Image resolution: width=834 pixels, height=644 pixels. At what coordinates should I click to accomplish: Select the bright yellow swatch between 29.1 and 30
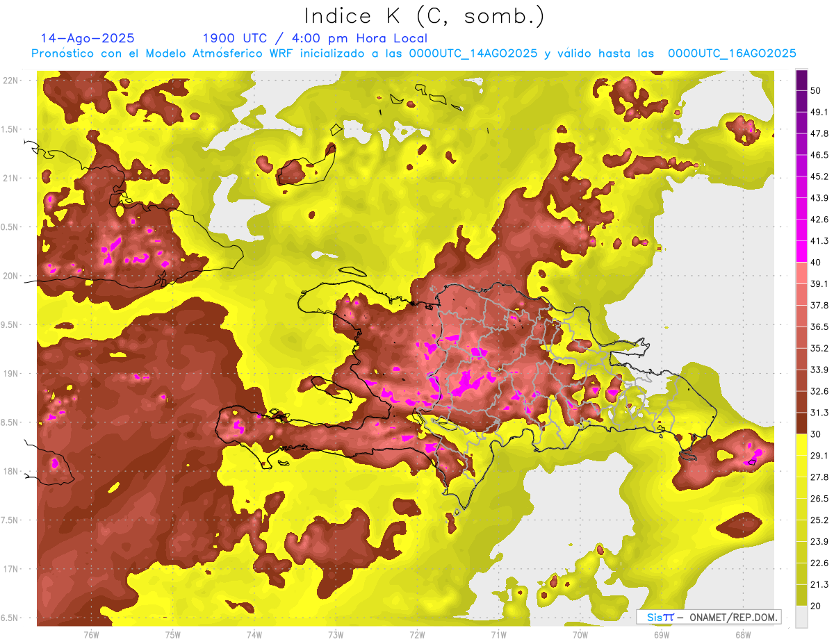click(x=801, y=445)
